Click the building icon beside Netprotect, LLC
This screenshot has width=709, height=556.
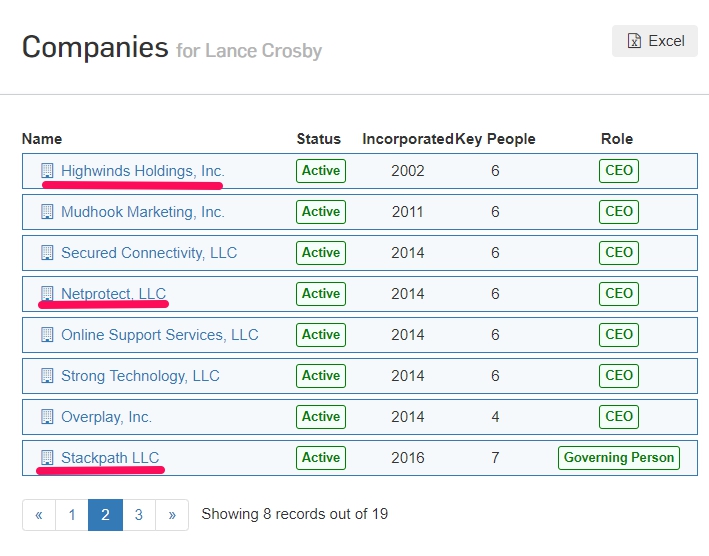click(47, 294)
